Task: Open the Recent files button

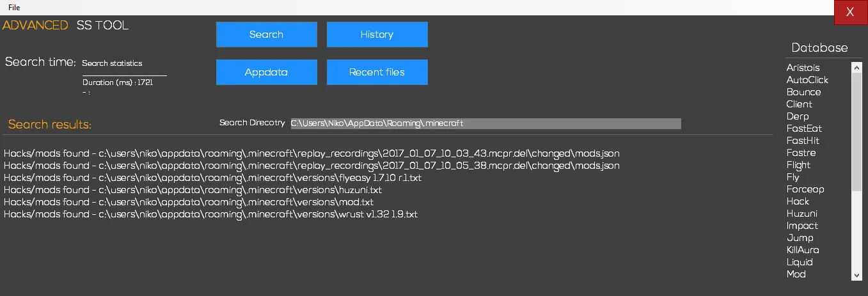Action: (x=377, y=72)
